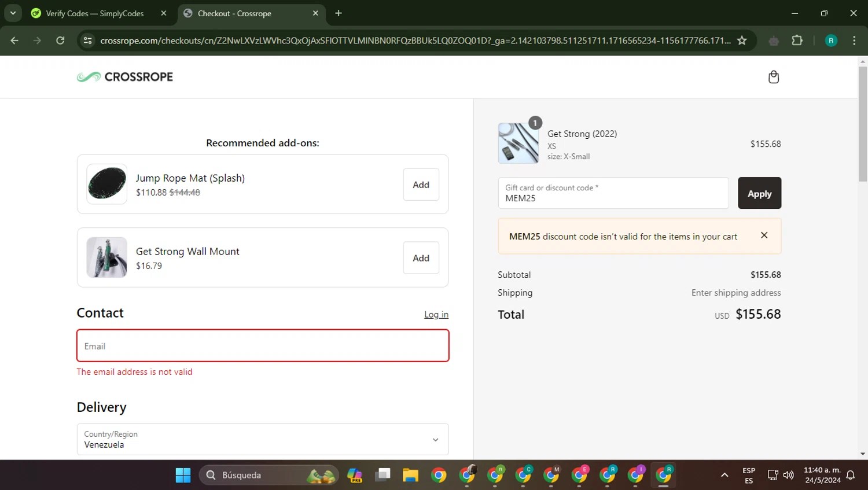Click the browser forward arrow
The width and height of the screenshot is (868, 490).
click(37, 40)
